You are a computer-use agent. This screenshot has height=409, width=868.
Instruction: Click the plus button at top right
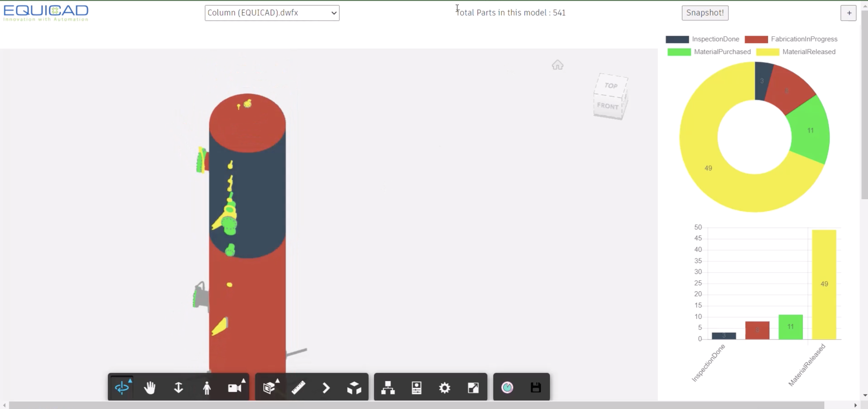pyautogui.click(x=849, y=13)
